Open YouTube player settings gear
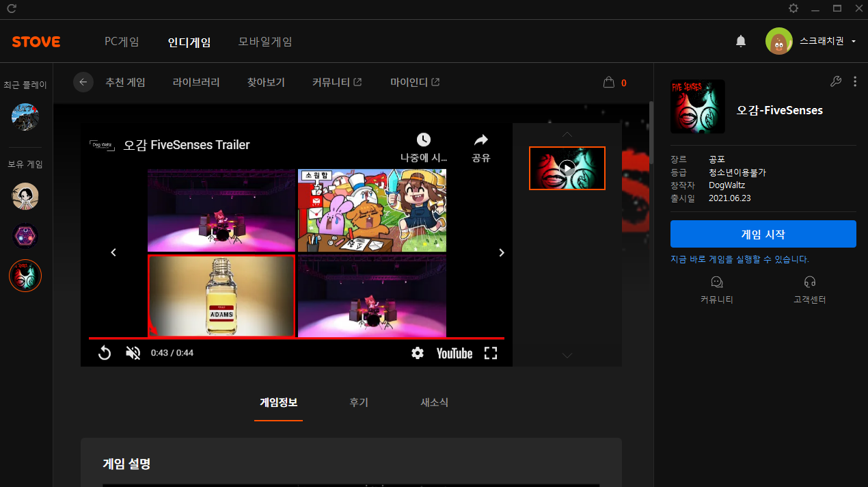 coord(417,353)
